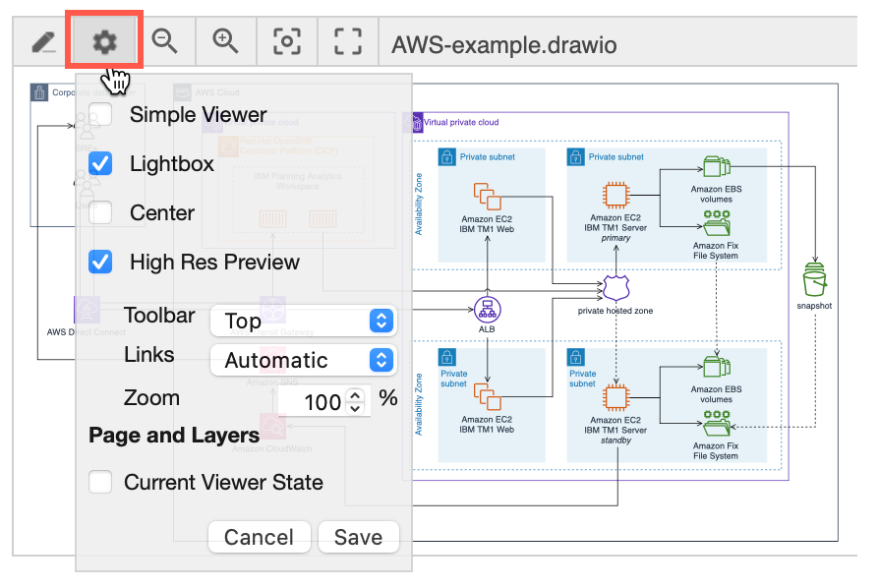Enable the Simple Viewer option

coord(99,114)
